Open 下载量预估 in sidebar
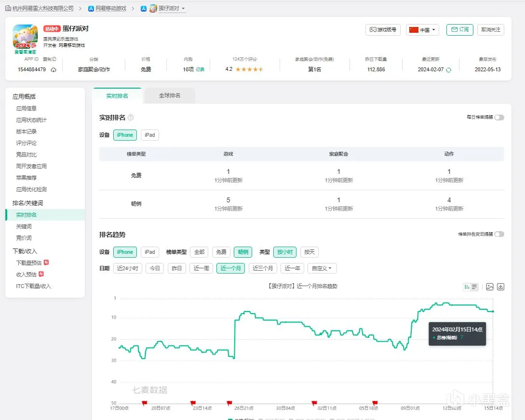This screenshot has width=525, height=420. (29, 263)
